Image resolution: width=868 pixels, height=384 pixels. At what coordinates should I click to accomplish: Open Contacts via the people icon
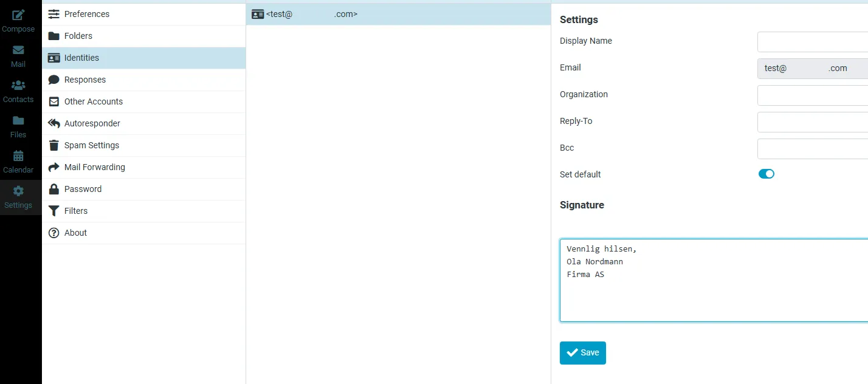pos(18,86)
